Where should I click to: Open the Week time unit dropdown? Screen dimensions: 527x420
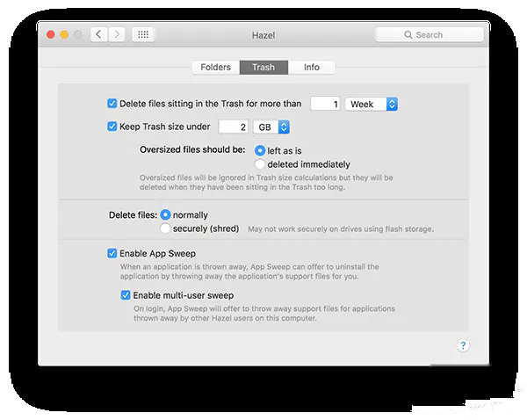(372, 104)
